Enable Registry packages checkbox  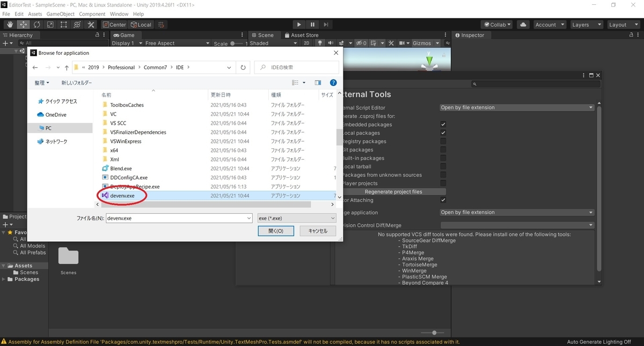point(443,141)
